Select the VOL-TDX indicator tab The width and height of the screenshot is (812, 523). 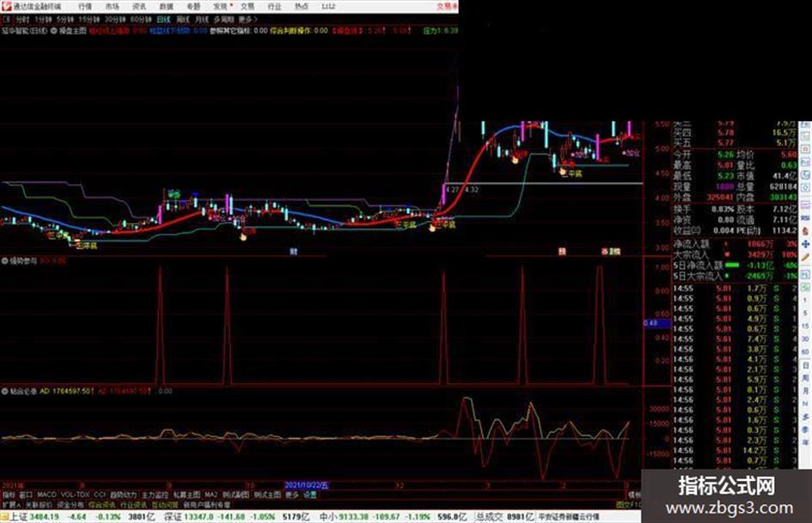(76, 495)
